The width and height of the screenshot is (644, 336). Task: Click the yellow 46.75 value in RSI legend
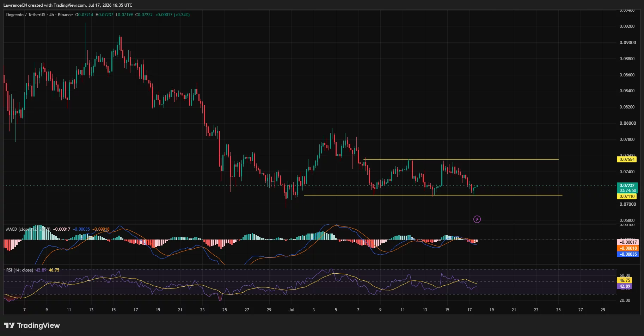point(54,270)
